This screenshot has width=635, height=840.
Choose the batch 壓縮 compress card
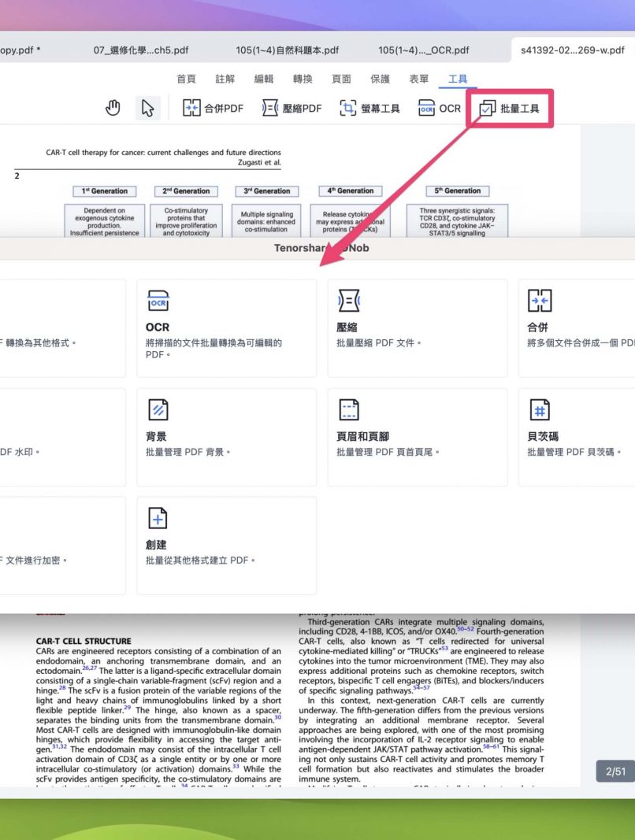point(417,327)
